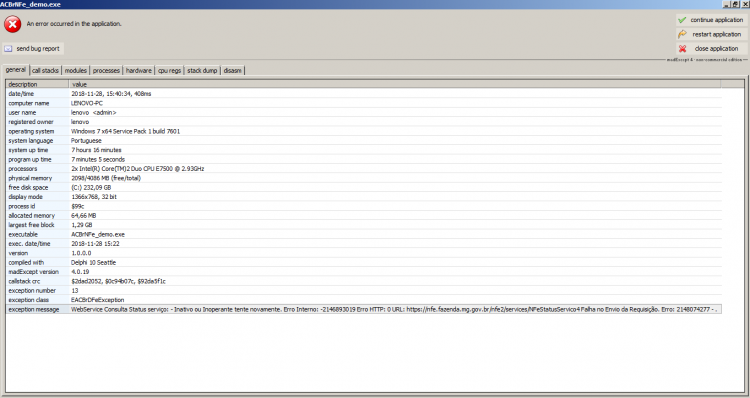Select the registered owner row label
Image resolution: width=750 pixels, height=398 pixels.
(x=31, y=122)
